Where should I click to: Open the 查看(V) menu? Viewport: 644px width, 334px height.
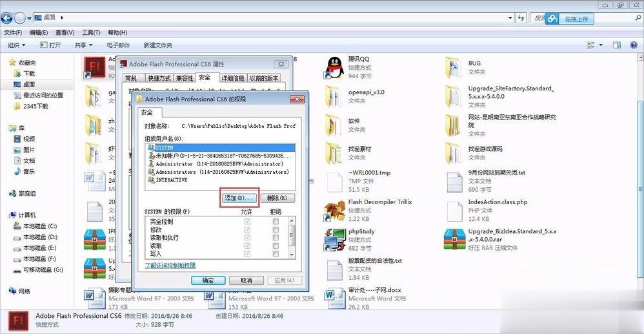pyautogui.click(x=65, y=32)
